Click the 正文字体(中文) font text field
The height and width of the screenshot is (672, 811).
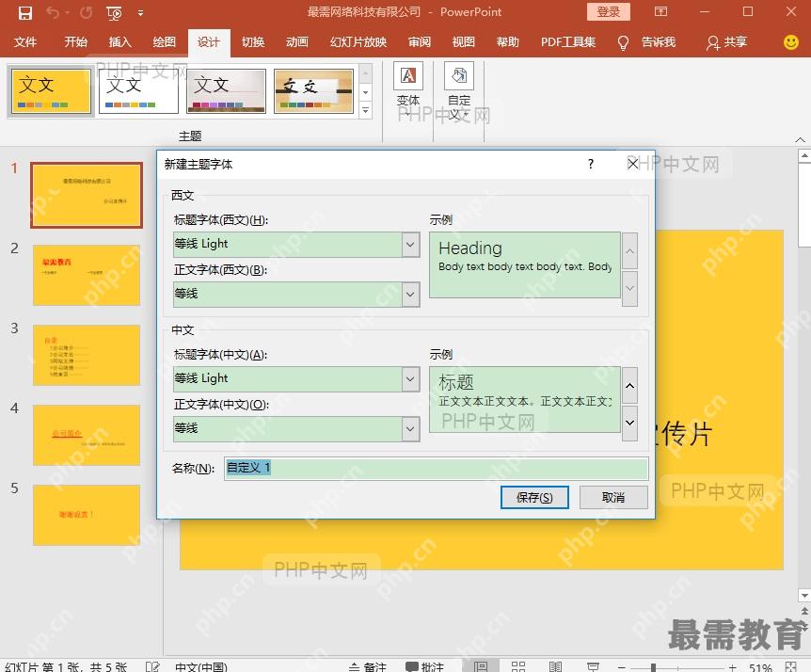[288, 428]
